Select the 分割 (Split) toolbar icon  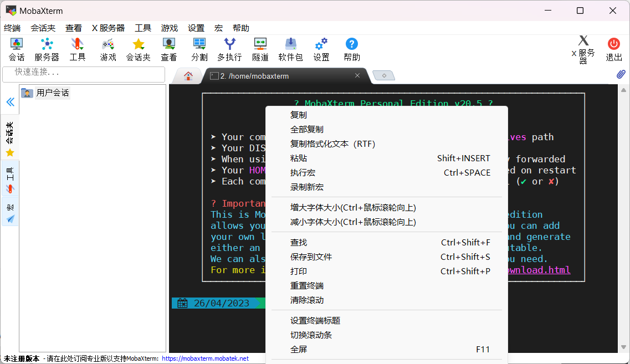(199, 49)
